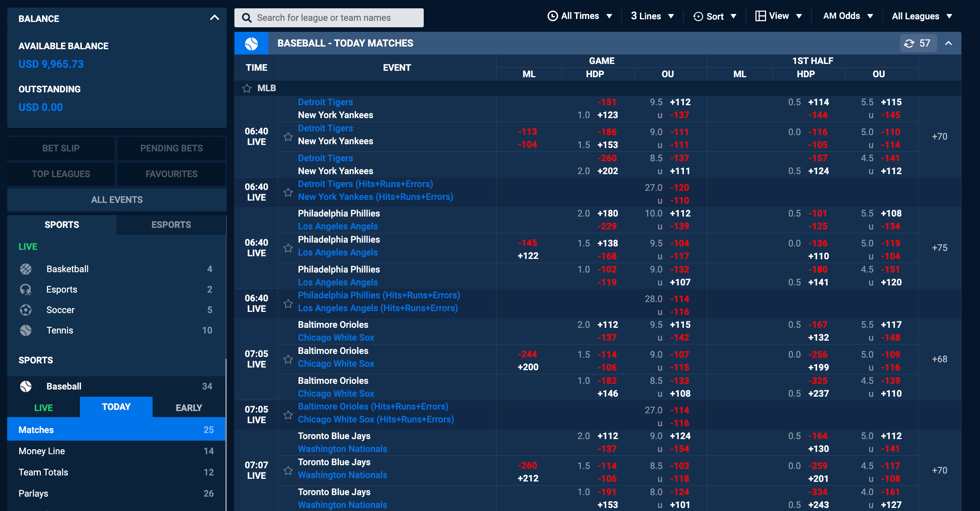
Task: Click the clock icon beside All Times
Action: (552, 16)
